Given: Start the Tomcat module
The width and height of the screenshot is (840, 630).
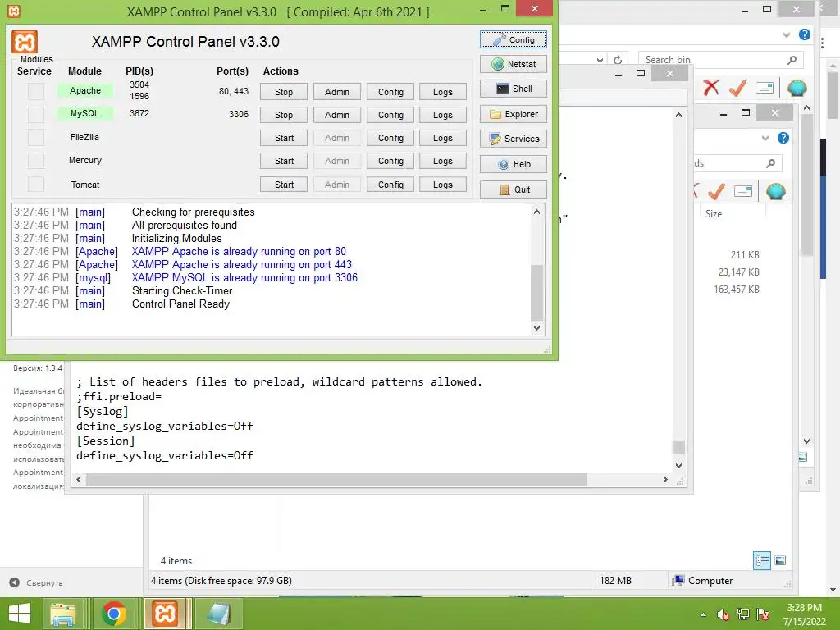Looking at the screenshot, I should [284, 185].
